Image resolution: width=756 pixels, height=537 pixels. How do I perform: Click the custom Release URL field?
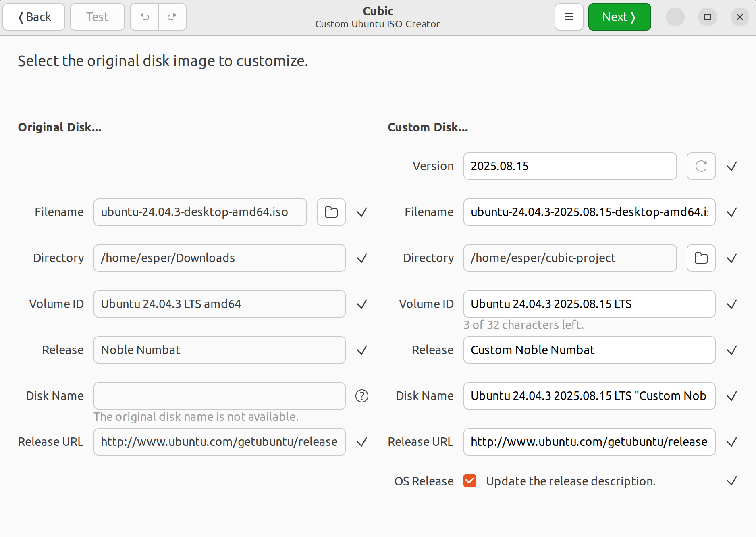[x=589, y=442]
